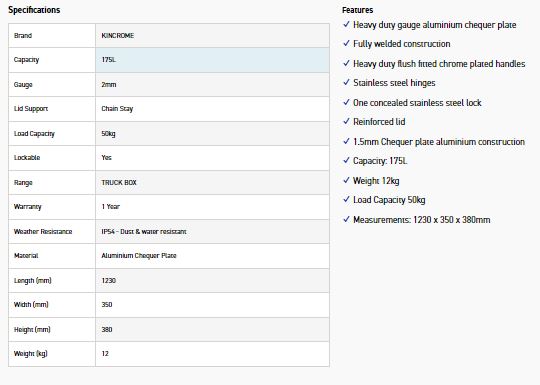Image resolution: width=540 pixels, height=385 pixels.
Task: Select the Lid Support row label
Action: (x=31, y=109)
